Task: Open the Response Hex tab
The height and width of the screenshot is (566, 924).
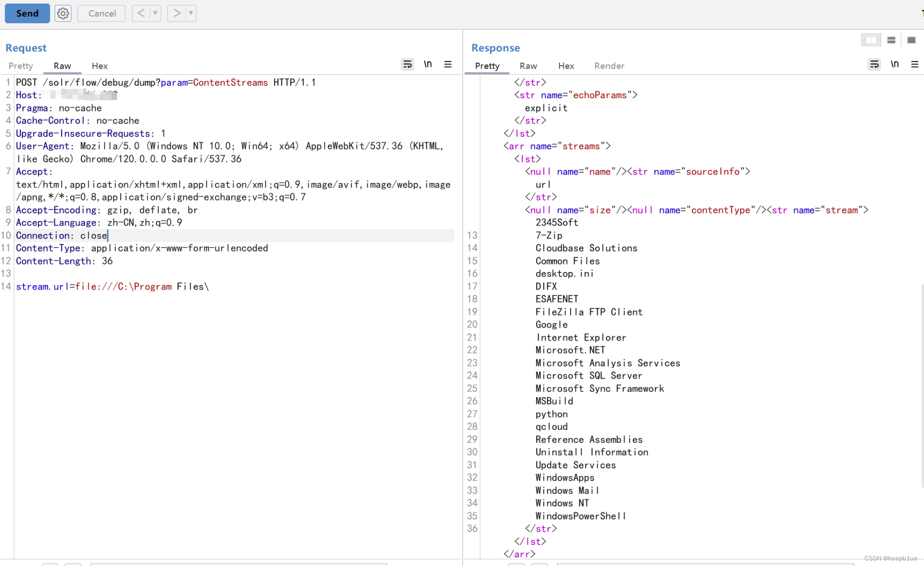Action: [566, 65]
